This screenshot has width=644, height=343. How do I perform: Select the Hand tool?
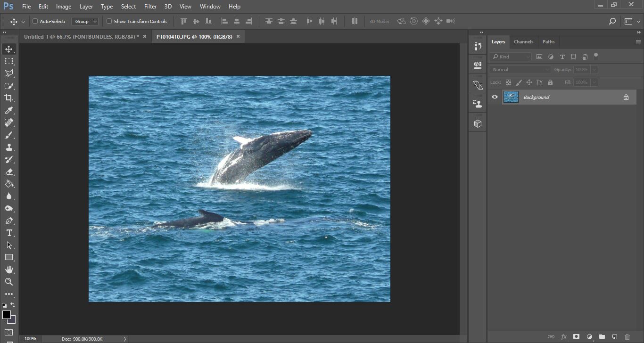tap(9, 269)
